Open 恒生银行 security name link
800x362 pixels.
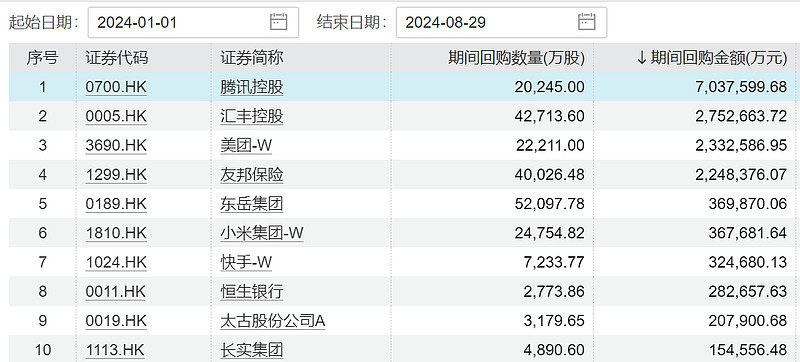[x=252, y=292]
